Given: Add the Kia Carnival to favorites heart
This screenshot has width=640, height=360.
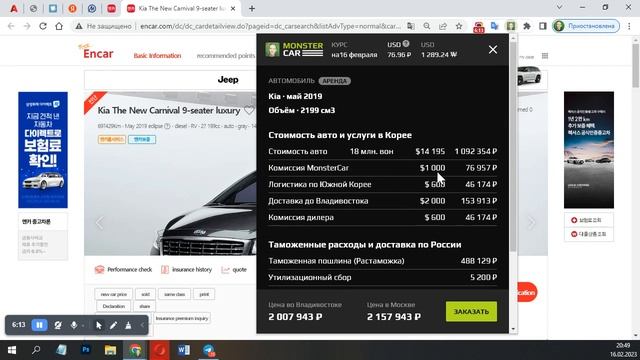Looking at the screenshot, I should [x=249, y=110].
